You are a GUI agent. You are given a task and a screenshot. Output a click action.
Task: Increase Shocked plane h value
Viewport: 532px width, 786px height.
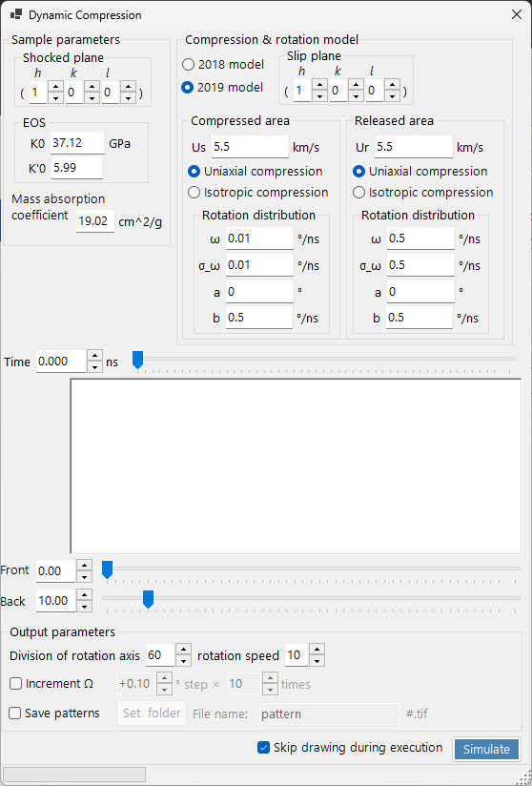click(55, 87)
